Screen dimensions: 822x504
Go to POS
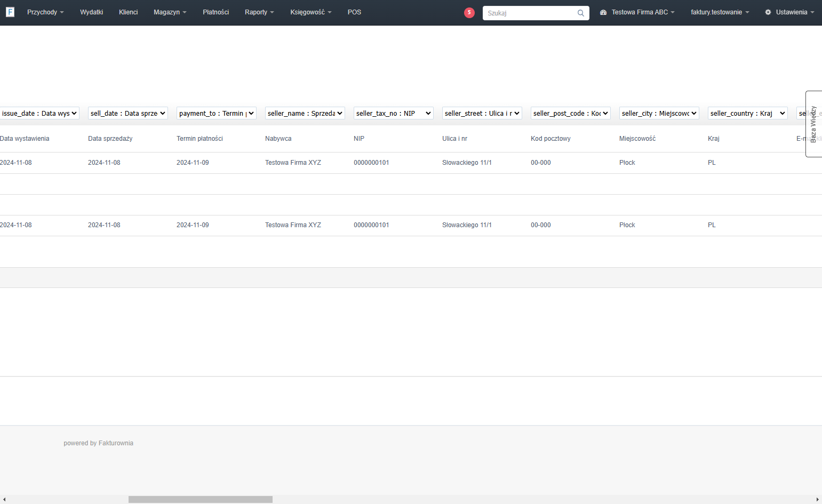point(355,12)
